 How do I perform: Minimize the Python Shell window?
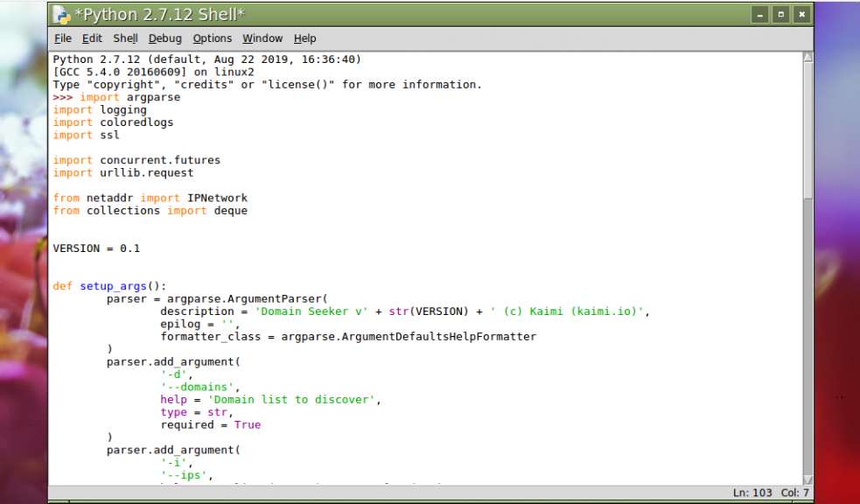click(759, 15)
